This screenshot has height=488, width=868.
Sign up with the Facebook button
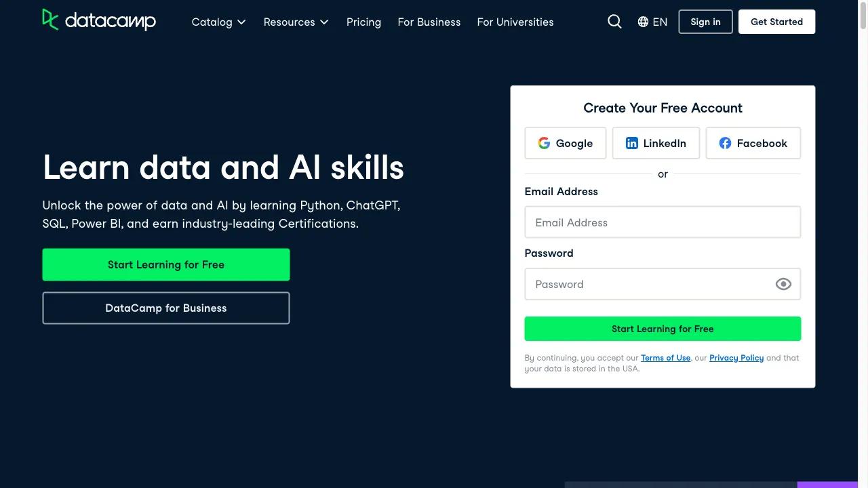point(753,143)
